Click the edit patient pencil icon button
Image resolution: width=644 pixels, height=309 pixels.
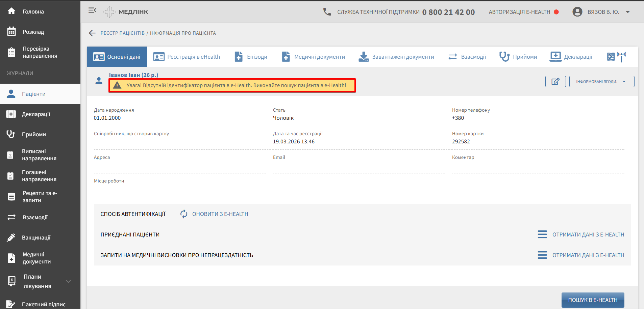555,82
